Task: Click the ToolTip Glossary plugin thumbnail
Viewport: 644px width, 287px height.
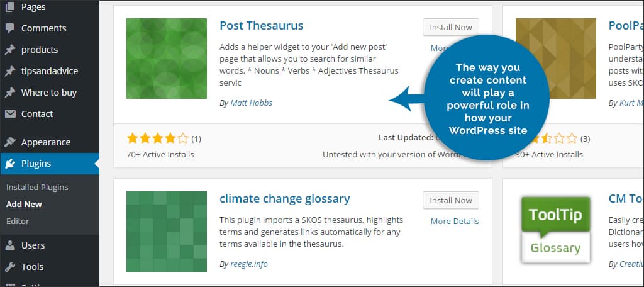Action: [555, 230]
